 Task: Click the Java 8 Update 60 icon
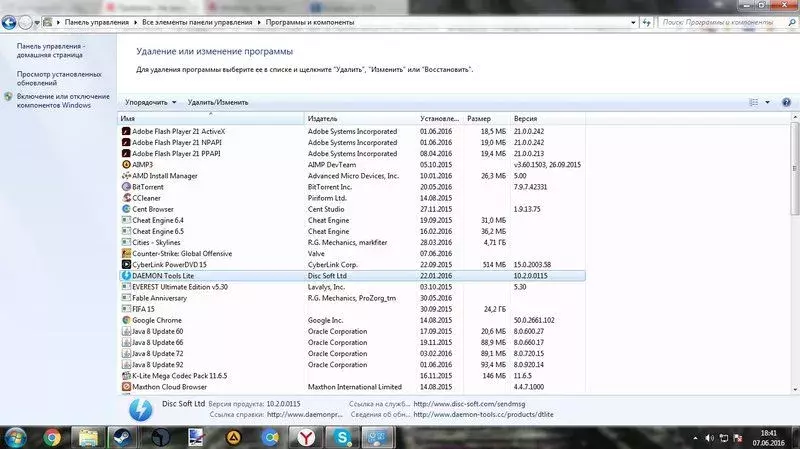126,331
